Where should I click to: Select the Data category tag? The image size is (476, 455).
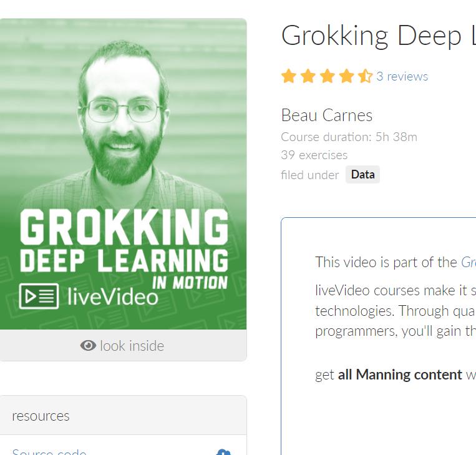362,175
